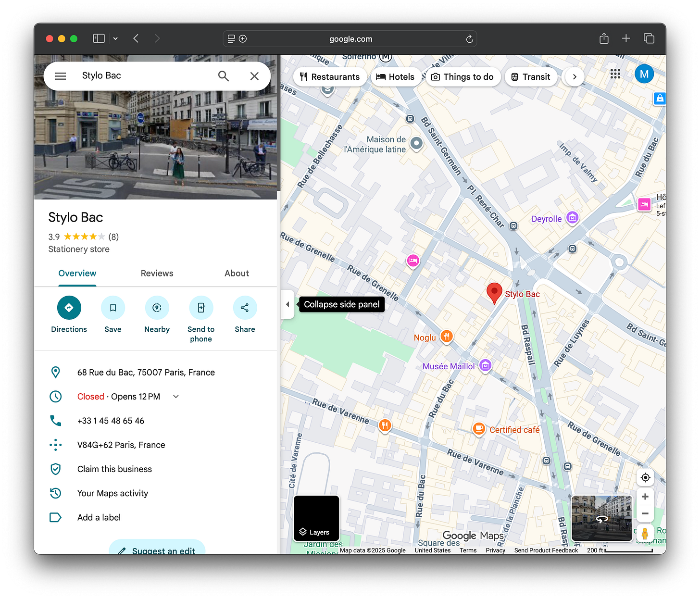This screenshot has width=700, height=599.
Task: Filter map by Transit
Action: 531,77
